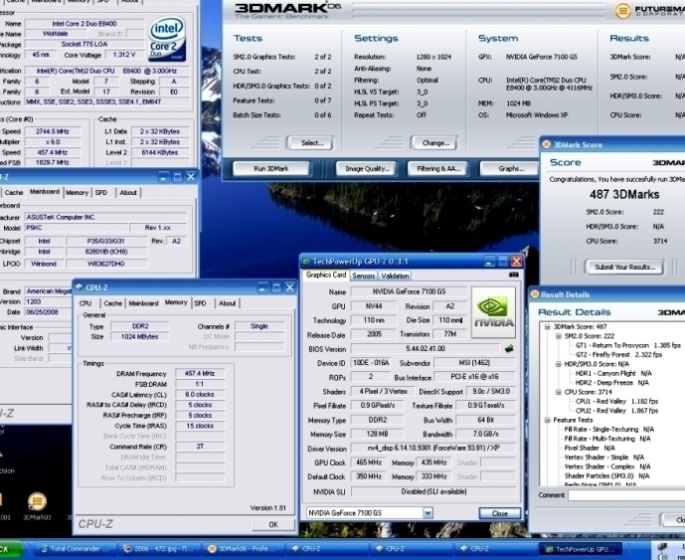The width and height of the screenshot is (685, 560).
Task: Click Change... under Settings
Action: 436,143
